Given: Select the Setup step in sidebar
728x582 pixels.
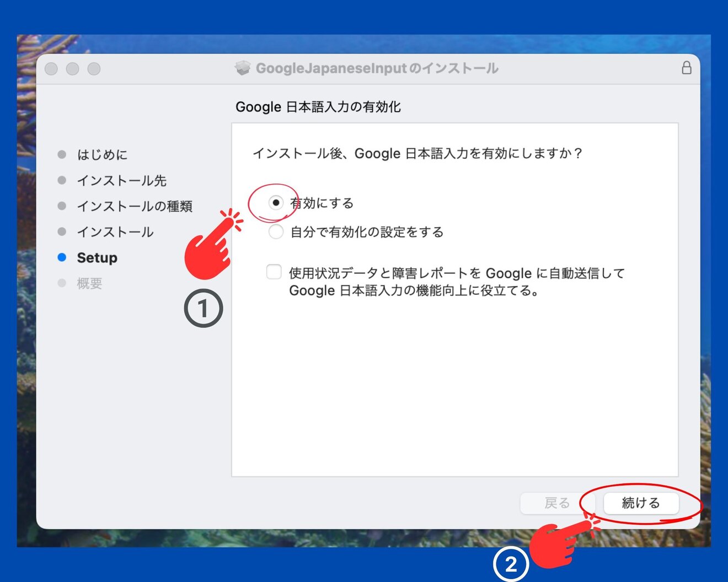Looking at the screenshot, I should (x=97, y=257).
